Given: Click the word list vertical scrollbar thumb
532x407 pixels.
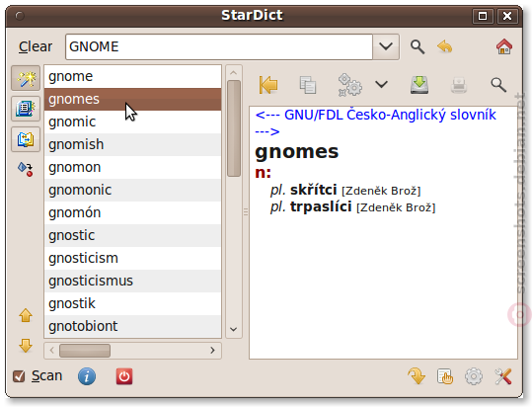Looking at the screenshot, I should [234, 128].
